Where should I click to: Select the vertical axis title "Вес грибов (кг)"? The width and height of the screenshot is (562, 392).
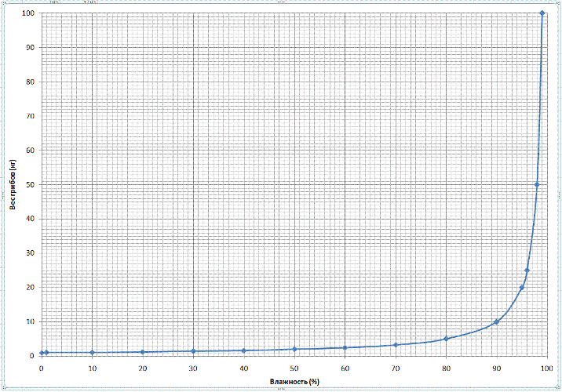[13, 184]
